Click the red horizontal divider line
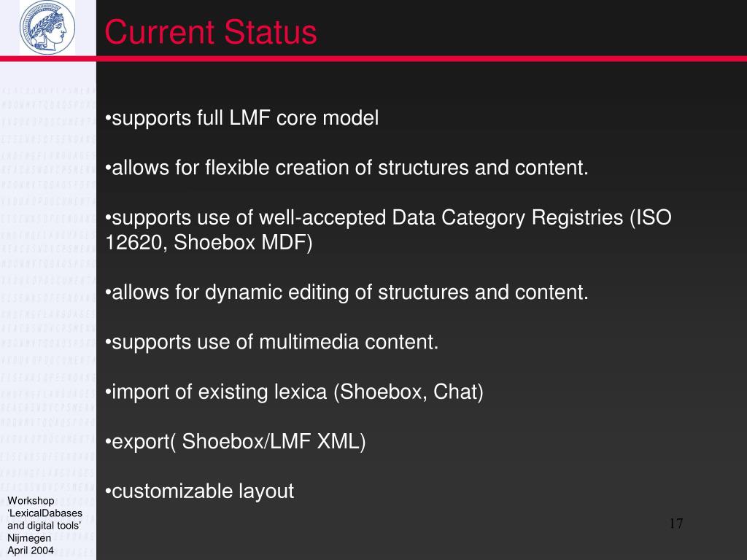Viewport: 747px width, 560px height. click(373, 58)
